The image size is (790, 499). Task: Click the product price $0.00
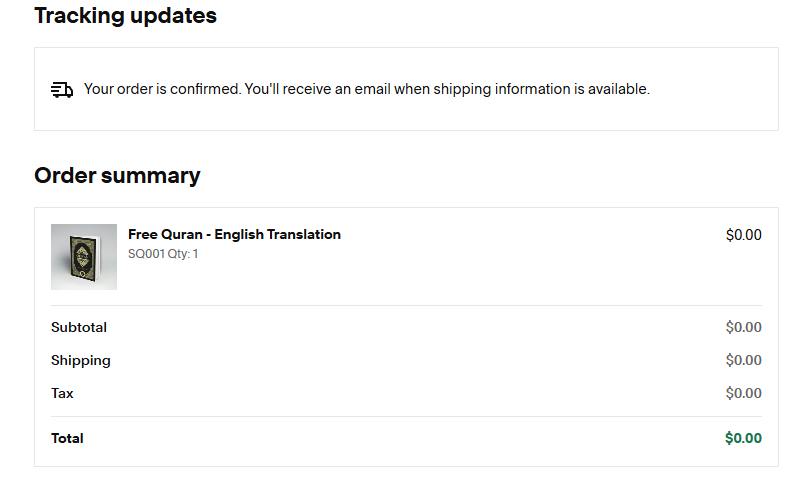click(x=743, y=236)
